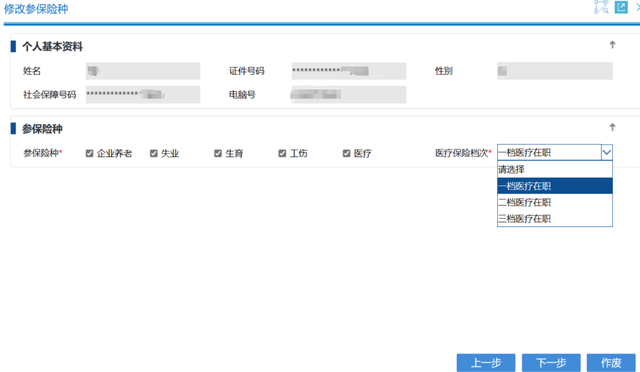
Task: Open the dialog in a new window
Action: (621, 7)
